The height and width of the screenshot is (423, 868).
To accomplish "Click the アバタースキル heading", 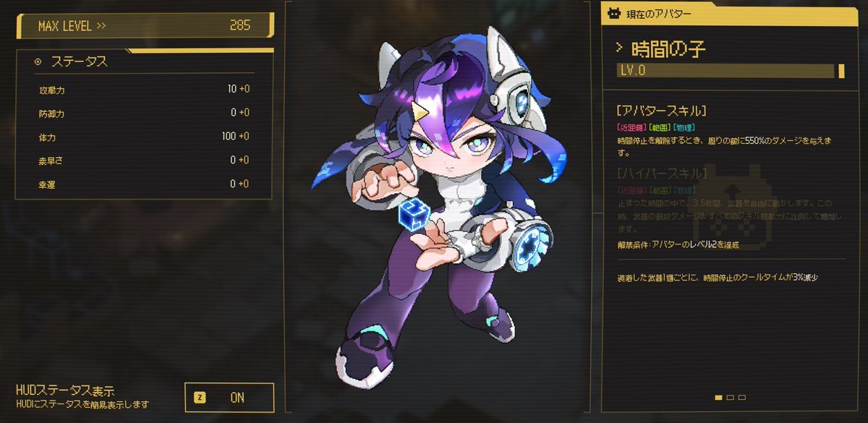I will click(661, 111).
